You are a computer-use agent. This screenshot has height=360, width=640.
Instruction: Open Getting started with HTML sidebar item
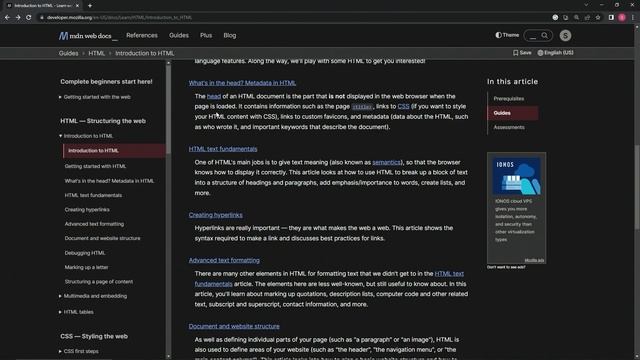[x=95, y=166]
